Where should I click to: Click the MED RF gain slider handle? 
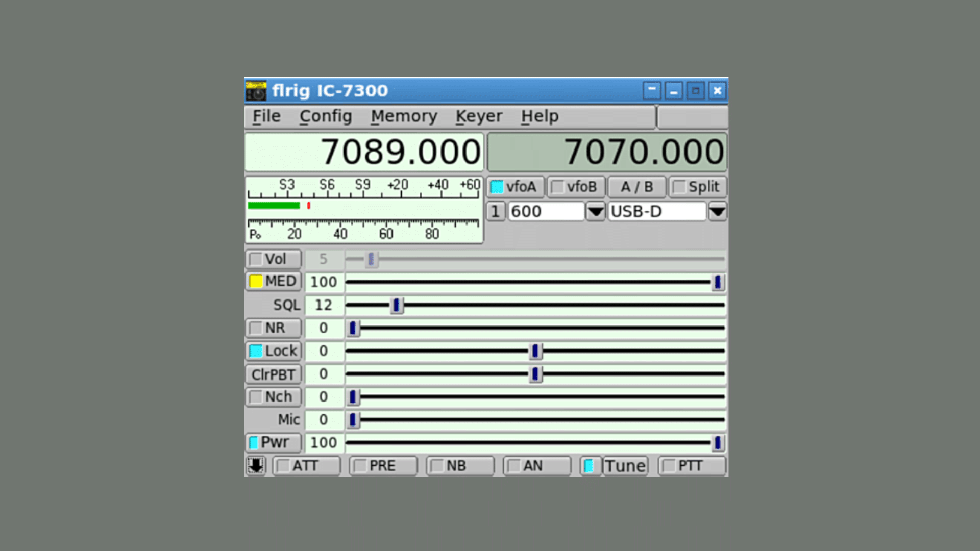[x=718, y=282]
